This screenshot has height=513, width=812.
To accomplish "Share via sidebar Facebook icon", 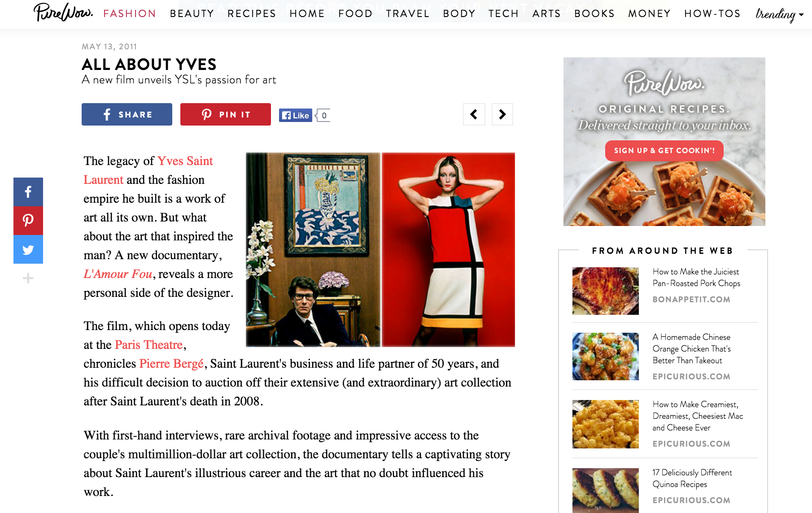I will pyautogui.click(x=28, y=192).
